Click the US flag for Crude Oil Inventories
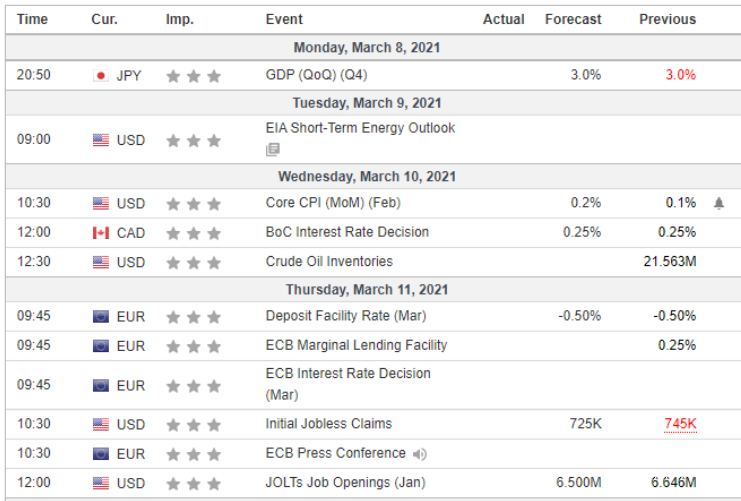 point(100,262)
